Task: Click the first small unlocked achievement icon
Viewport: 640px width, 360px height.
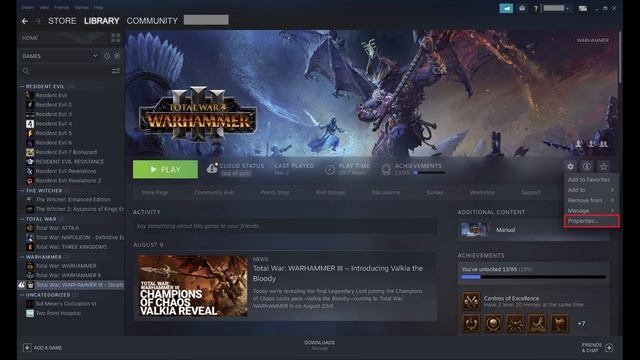Action: pos(471,324)
